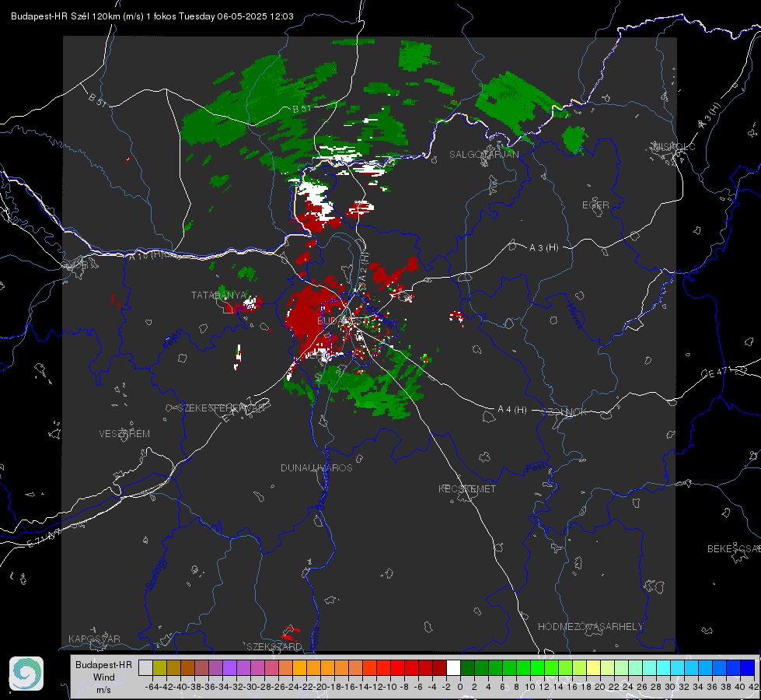
Task: Click the large red echo west of Budapest
Action: pyautogui.click(x=312, y=313)
